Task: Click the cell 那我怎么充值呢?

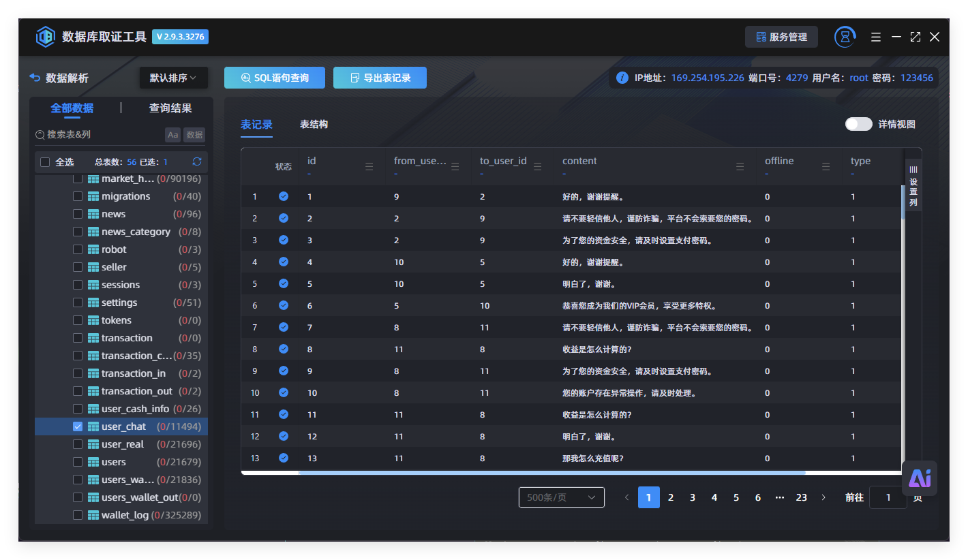Action: click(x=593, y=458)
